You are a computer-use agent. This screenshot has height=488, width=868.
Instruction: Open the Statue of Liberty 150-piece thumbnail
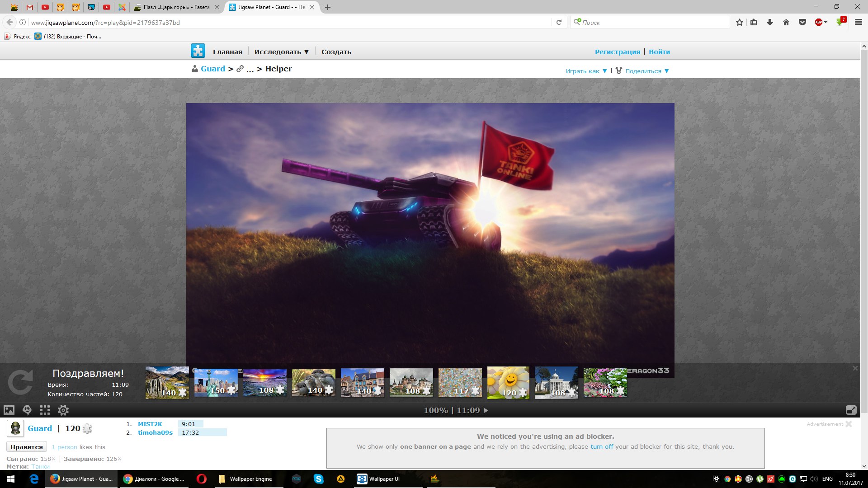(x=216, y=382)
